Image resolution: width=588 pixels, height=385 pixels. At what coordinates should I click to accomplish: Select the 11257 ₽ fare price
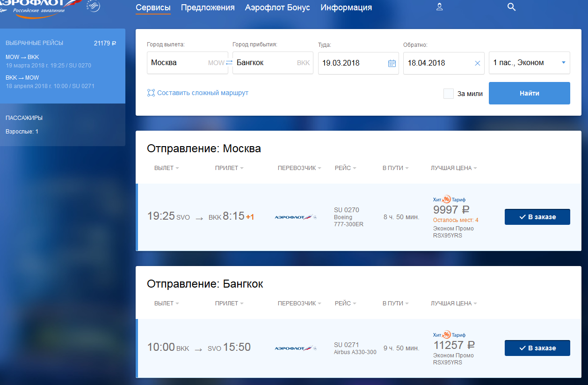pyautogui.click(x=454, y=345)
